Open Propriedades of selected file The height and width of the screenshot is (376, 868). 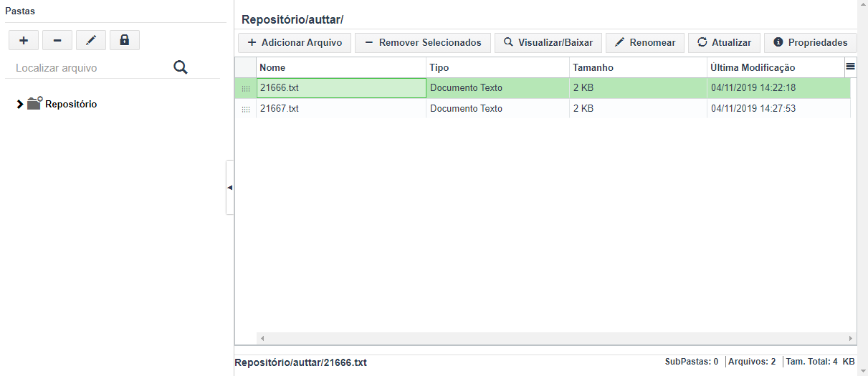(811, 43)
